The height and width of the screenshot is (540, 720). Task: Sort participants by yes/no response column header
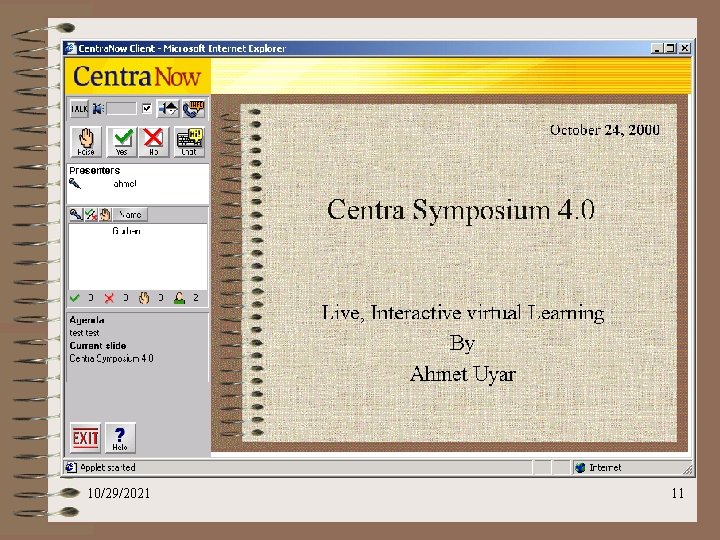tap(91, 214)
